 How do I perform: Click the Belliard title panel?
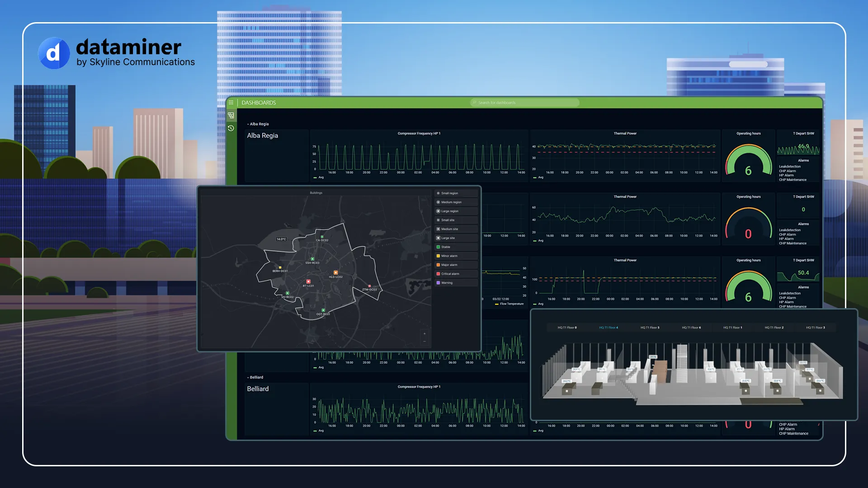point(277,409)
